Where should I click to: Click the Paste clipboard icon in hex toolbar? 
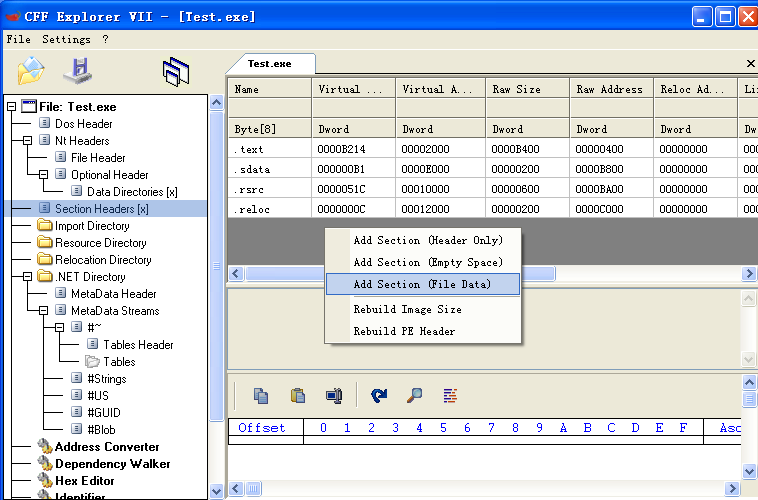click(x=298, y=396)
